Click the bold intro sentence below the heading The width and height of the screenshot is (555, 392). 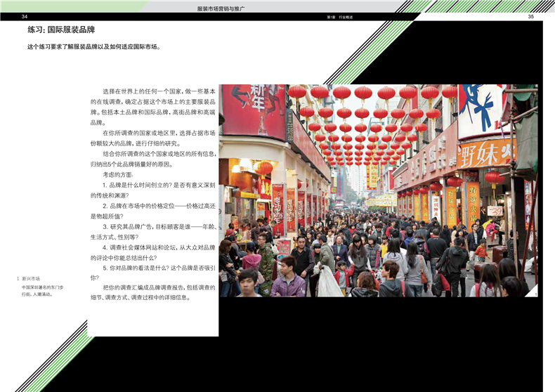click(x=94, y=48)
